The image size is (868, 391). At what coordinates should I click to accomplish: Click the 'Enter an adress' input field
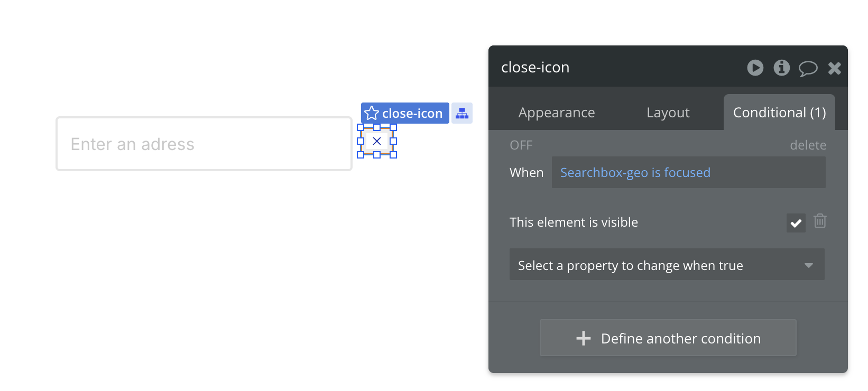point(204,144)
